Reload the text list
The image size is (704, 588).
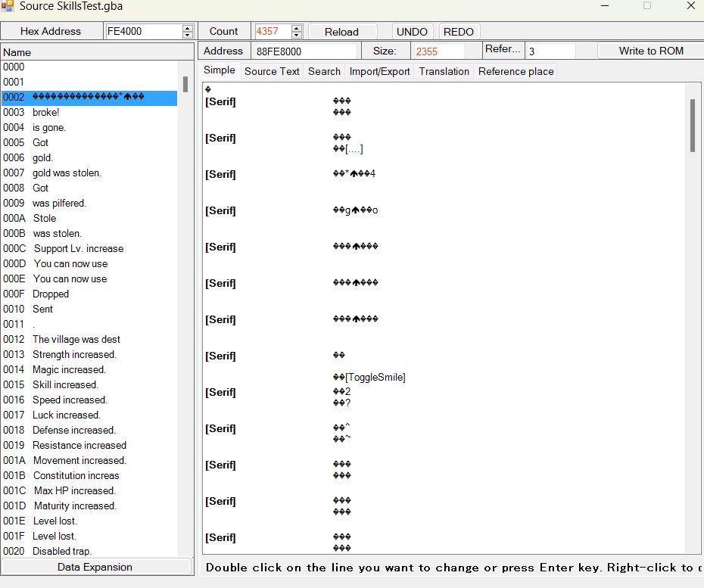pos(342,32)
